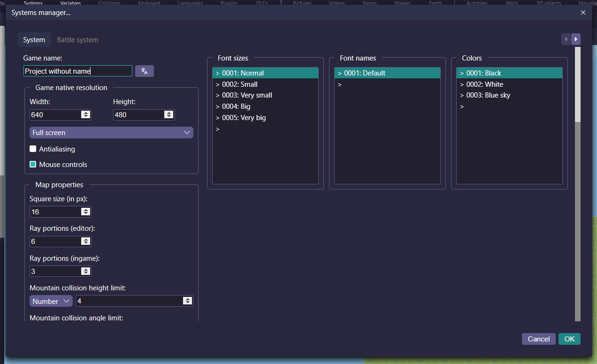The image size is (597, 364).
Task: Select font size "0003: Very small"
Action: pyautogui.click(x=265, y=95)
